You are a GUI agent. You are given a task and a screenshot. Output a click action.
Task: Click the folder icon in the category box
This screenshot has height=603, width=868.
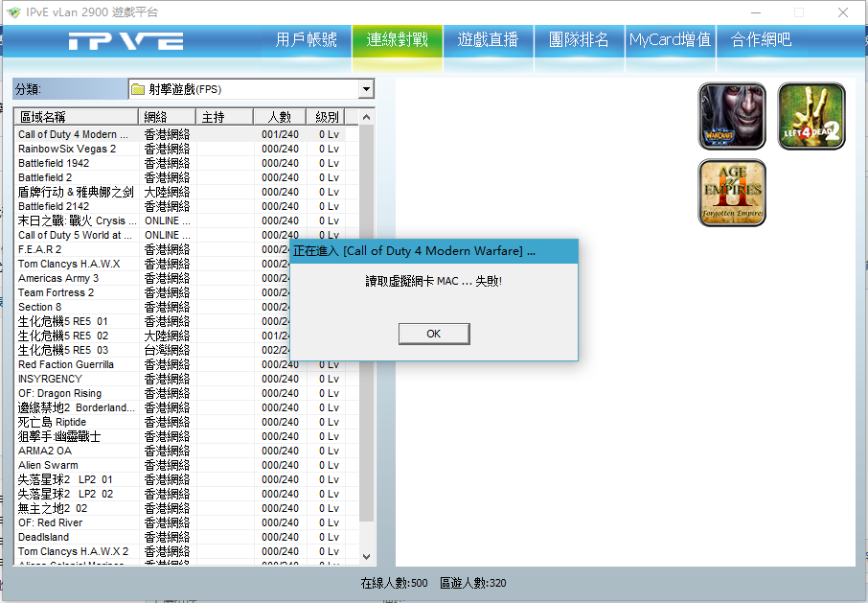[138, 89]
